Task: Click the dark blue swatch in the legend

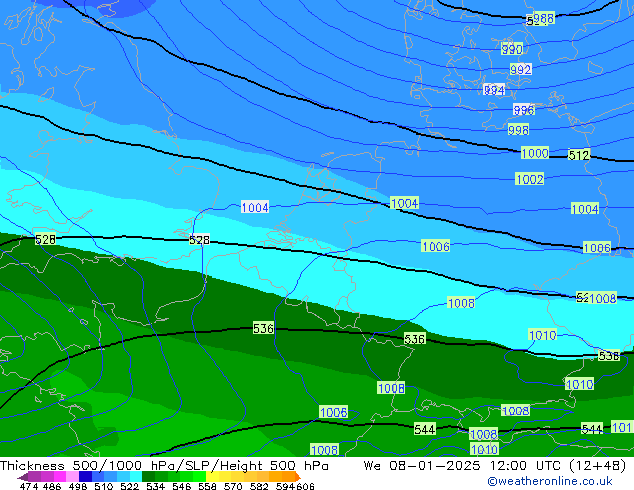Action: tap(85, 477)
